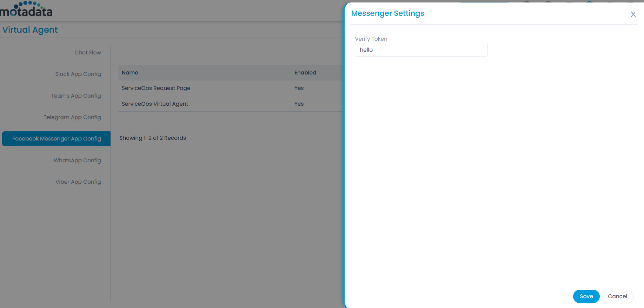The width and height of the screenshot is (644, 308).
Task: Select Telegram App Config
Action: coord(72,117)
